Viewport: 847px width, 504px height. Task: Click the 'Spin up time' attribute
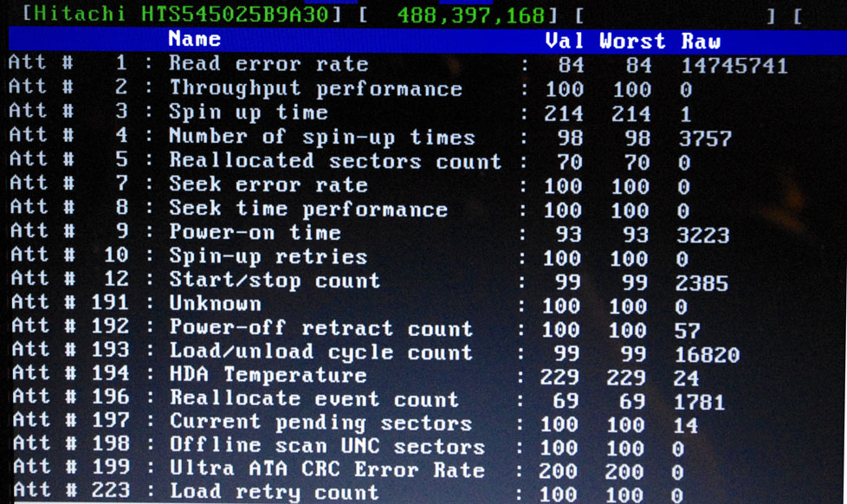[x=249, y=113]
